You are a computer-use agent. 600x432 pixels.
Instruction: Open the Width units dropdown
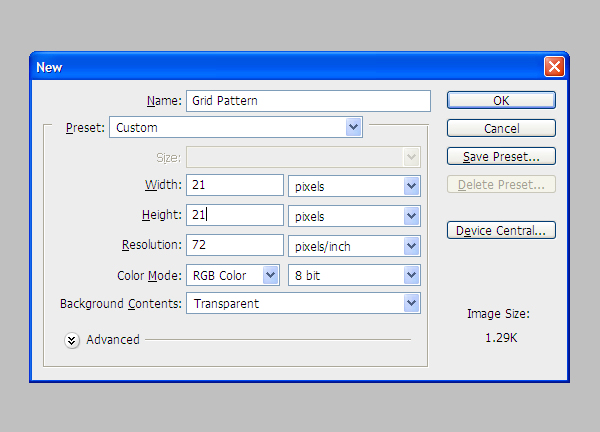point(354,186)
